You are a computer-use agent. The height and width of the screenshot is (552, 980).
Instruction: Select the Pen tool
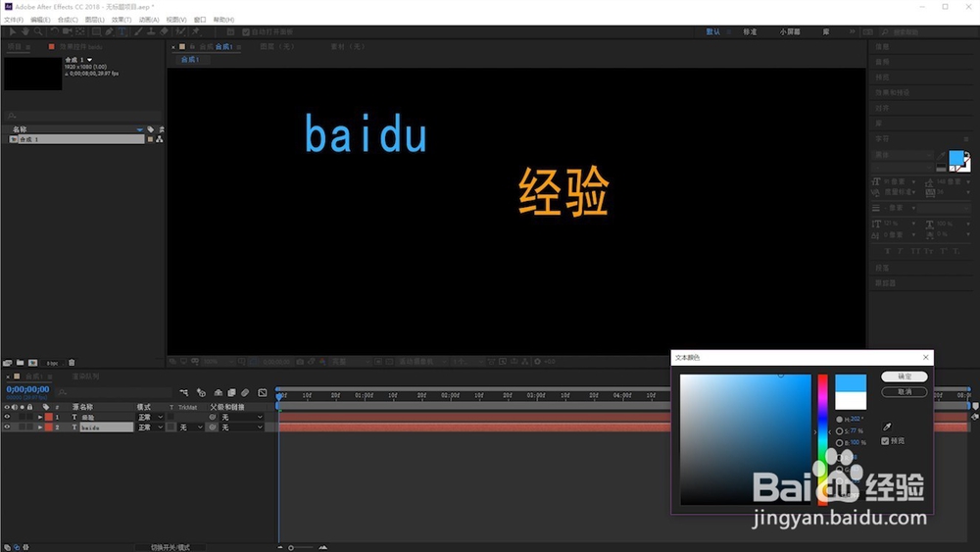tap(110, 31)
